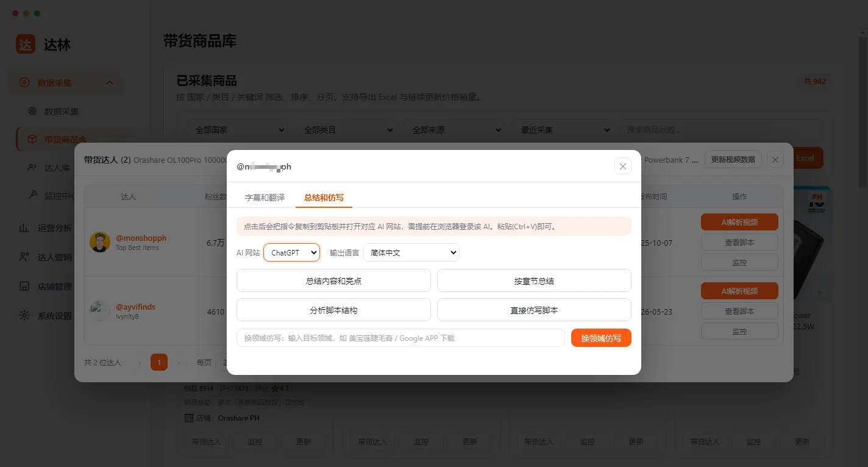Open 运营分析 in the sidebar

click(55, 228)
